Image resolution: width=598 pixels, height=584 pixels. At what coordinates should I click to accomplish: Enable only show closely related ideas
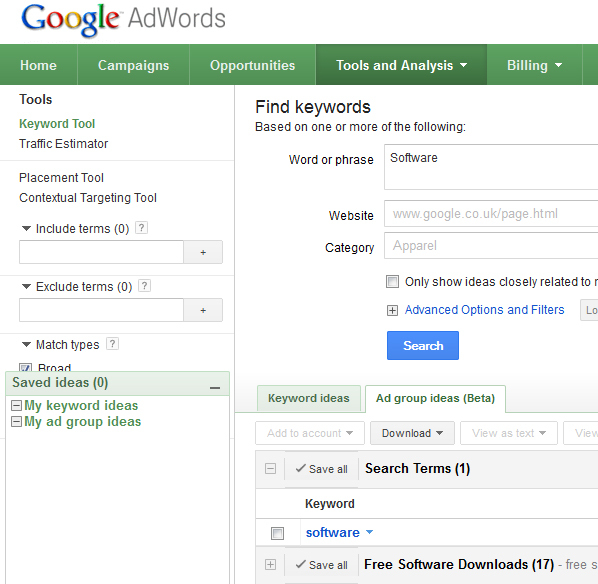click(x=392, y=282)
